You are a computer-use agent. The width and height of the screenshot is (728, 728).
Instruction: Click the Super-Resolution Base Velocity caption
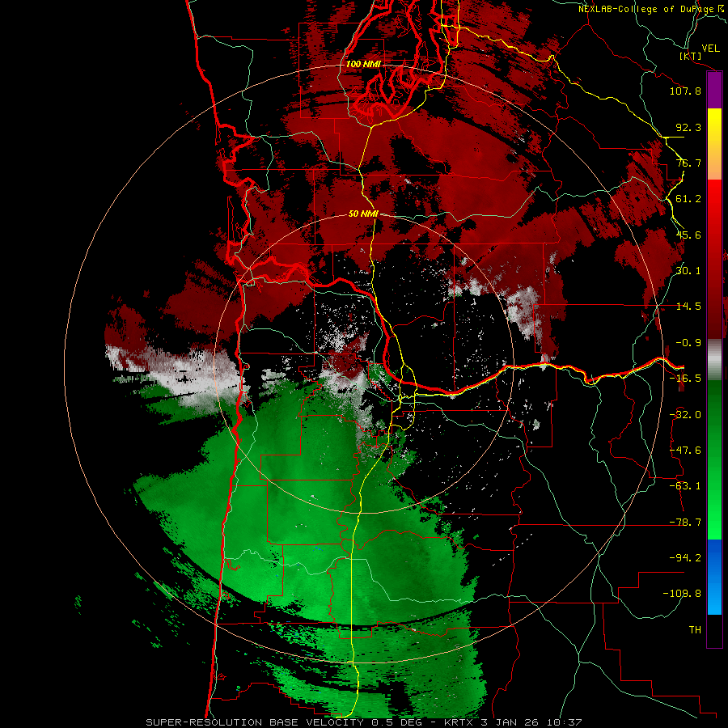click(363, 722)
